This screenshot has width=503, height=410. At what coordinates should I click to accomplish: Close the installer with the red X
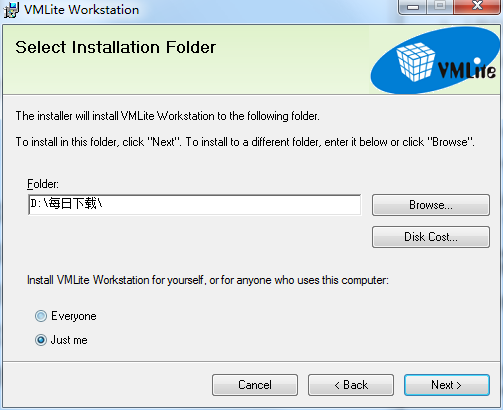pyautogui.click(x=477, y=7)
